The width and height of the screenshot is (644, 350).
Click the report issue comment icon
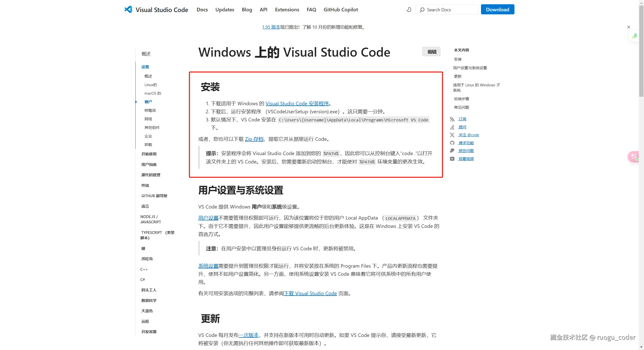452,151
